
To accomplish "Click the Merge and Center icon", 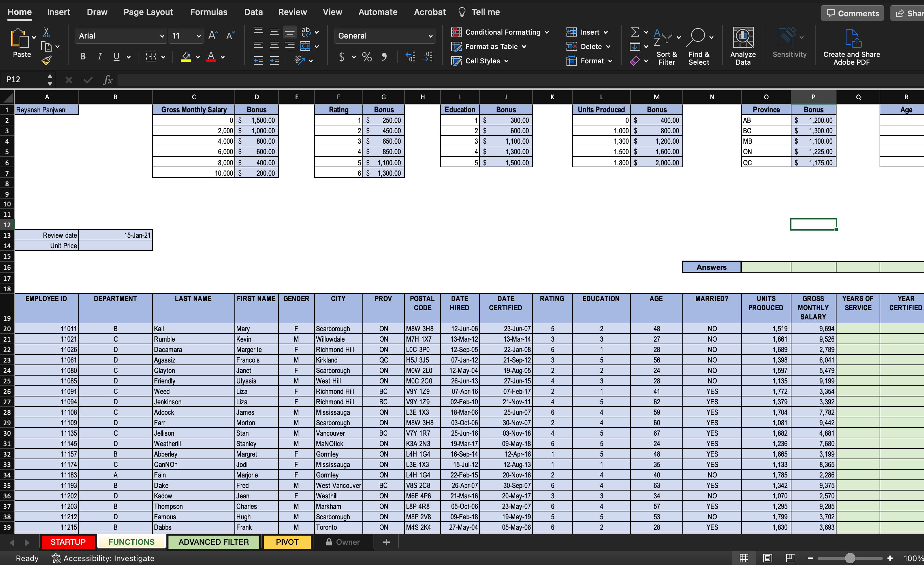I will pos(306,46).
